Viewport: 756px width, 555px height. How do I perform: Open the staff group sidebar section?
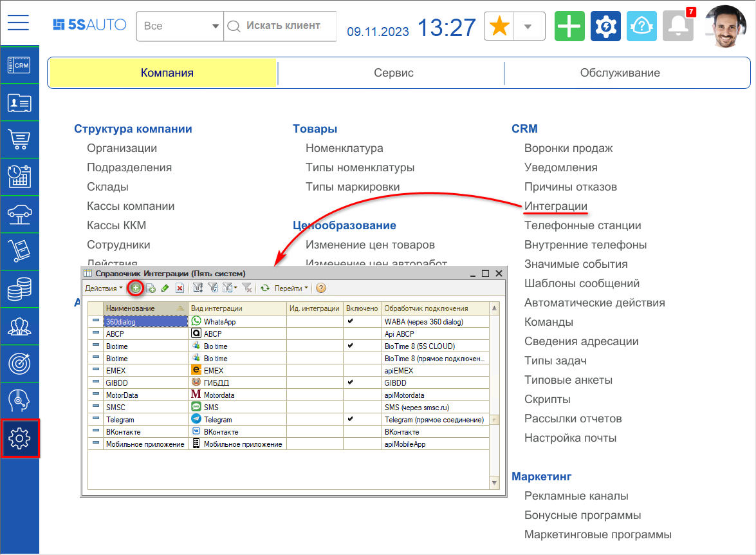[19, 326]
